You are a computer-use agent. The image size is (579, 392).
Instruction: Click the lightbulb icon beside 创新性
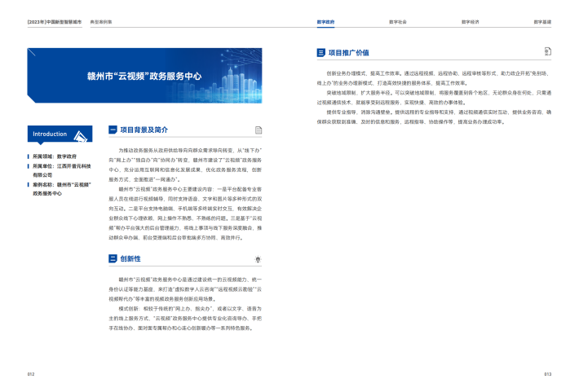click(259, 258)
